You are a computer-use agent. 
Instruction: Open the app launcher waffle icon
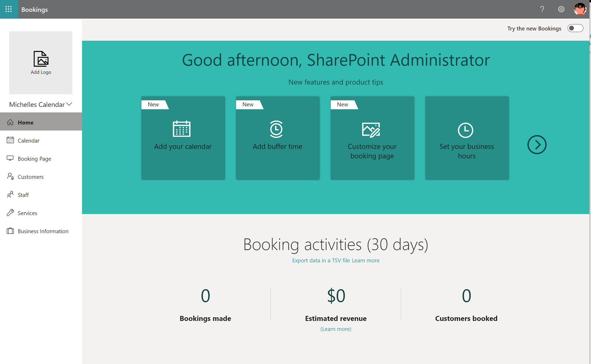tap(9, 9)
